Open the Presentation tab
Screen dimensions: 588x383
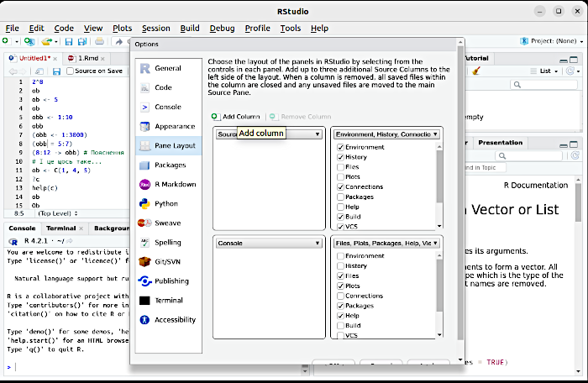501,143
